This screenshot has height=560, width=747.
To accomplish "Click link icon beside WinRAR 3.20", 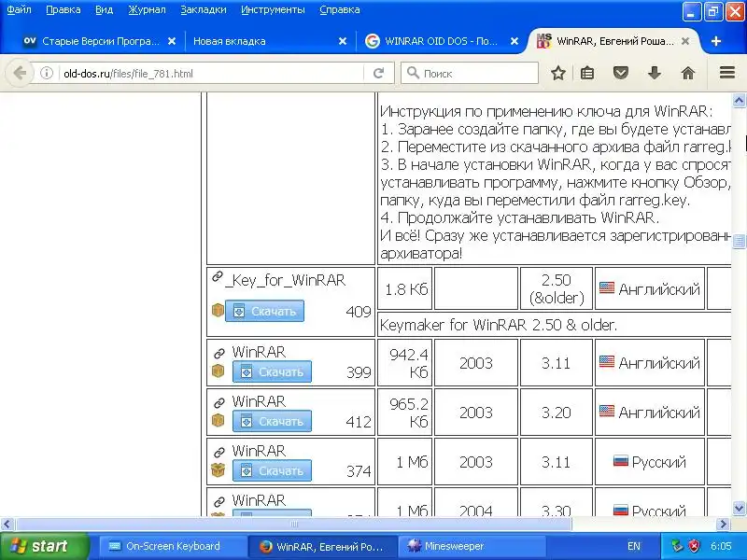I will pyautogui.click(x=219, y=403).
